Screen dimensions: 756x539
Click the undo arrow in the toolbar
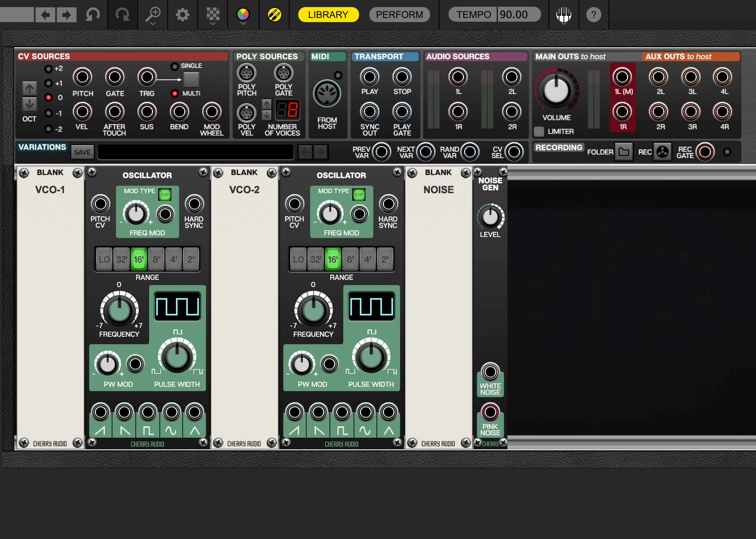(93, 15)
